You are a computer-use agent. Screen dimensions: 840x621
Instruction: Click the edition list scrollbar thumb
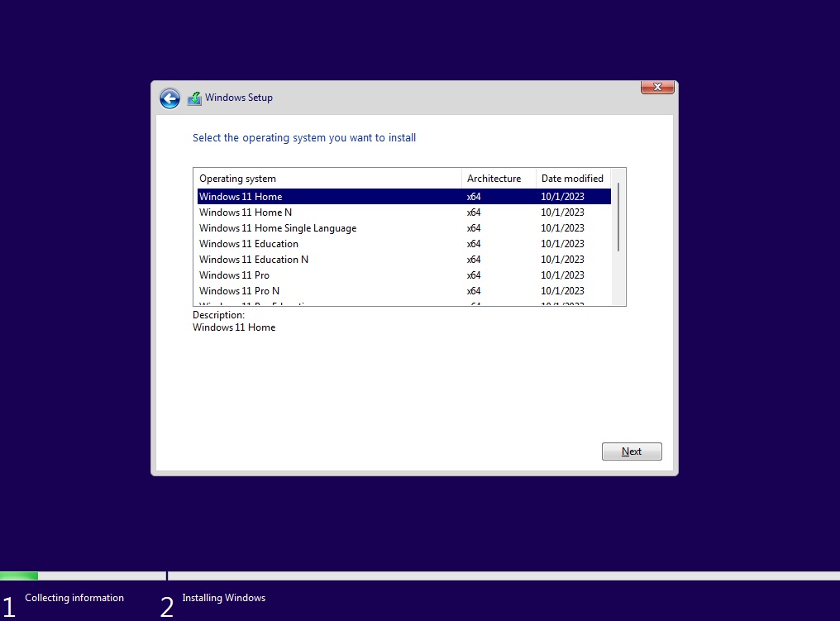pyautogui.click(x=618, y=217)
